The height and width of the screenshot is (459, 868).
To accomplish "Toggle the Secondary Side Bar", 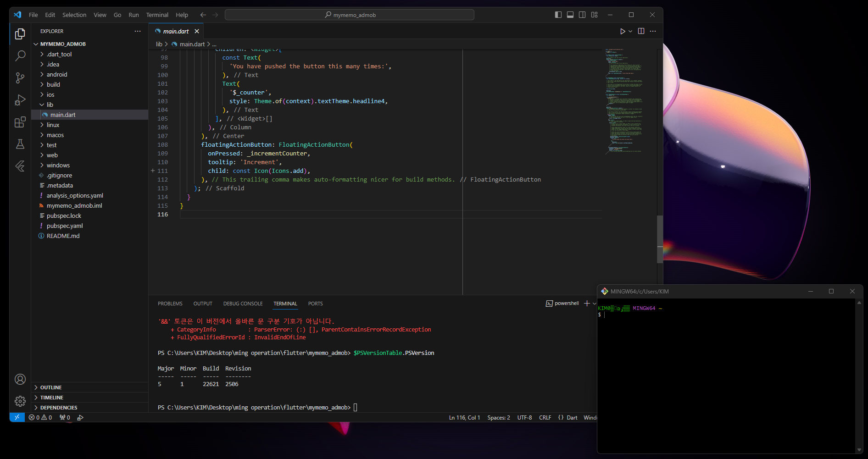I will point(582,15).
